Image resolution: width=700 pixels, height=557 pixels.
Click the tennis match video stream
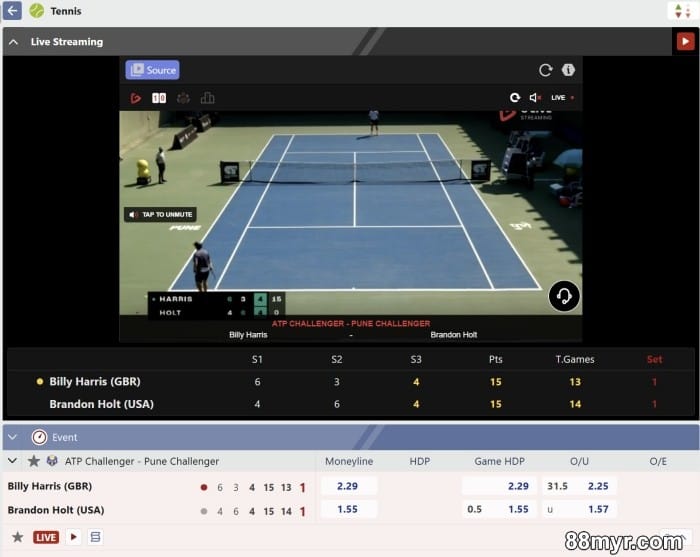350,213
